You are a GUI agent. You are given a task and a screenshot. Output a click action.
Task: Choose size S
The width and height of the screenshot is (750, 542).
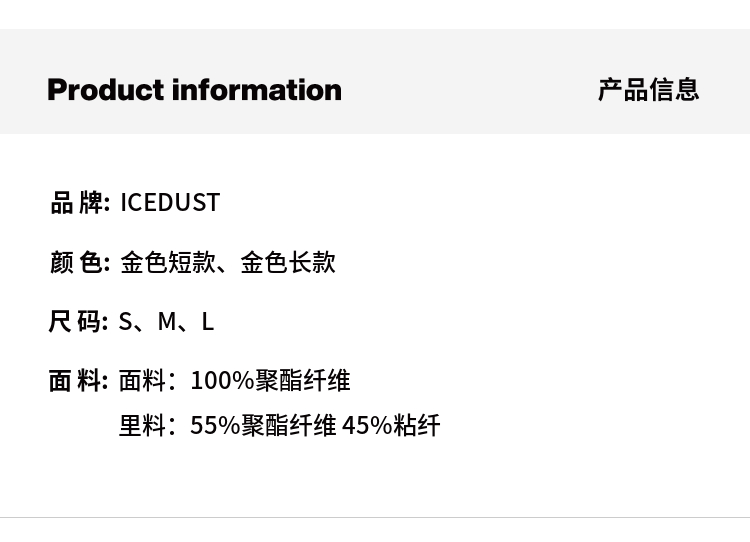click(x=126, y=321)
